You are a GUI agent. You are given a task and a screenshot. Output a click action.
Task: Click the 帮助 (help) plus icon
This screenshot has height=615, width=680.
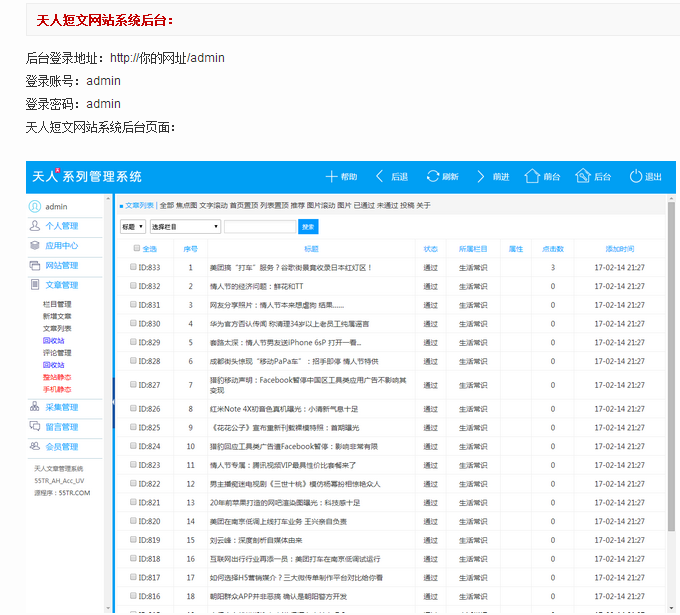pos(332,177)
